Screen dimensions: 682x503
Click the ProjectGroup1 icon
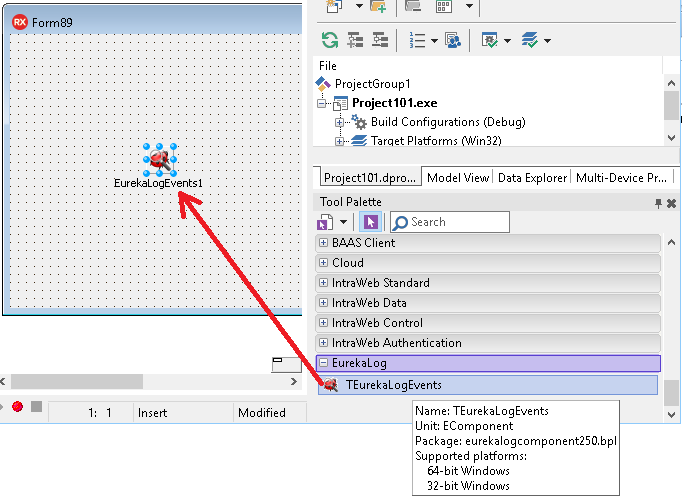pyautogui.click(x=323, y=83)
